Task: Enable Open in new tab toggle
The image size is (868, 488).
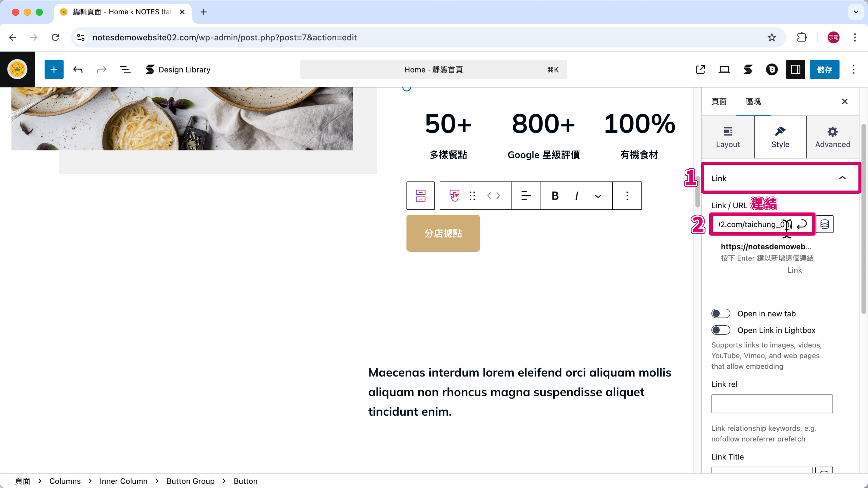Action: [720, 314]
